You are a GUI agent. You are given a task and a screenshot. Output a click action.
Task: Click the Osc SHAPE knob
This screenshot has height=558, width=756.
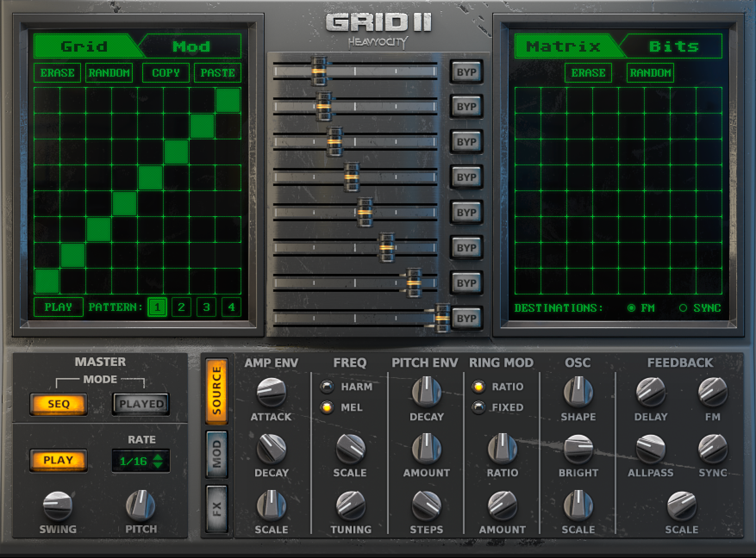[x=578, y=392]
